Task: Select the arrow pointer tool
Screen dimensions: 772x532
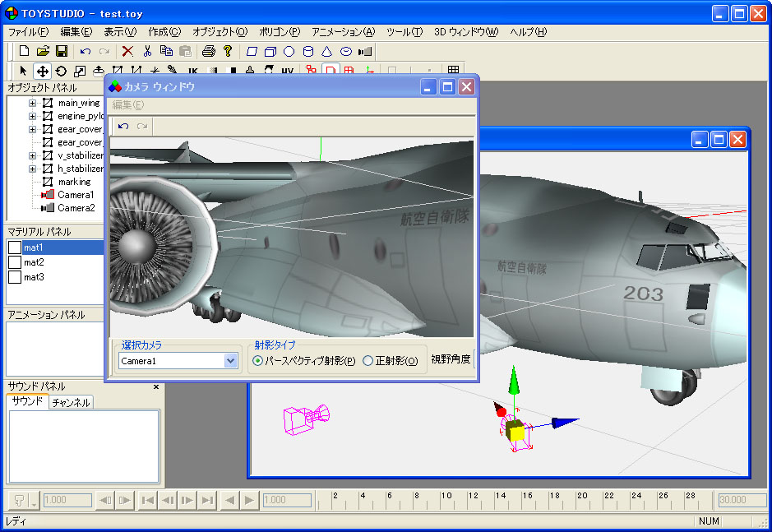Action: pyautogui.click(x=23, y=71)
